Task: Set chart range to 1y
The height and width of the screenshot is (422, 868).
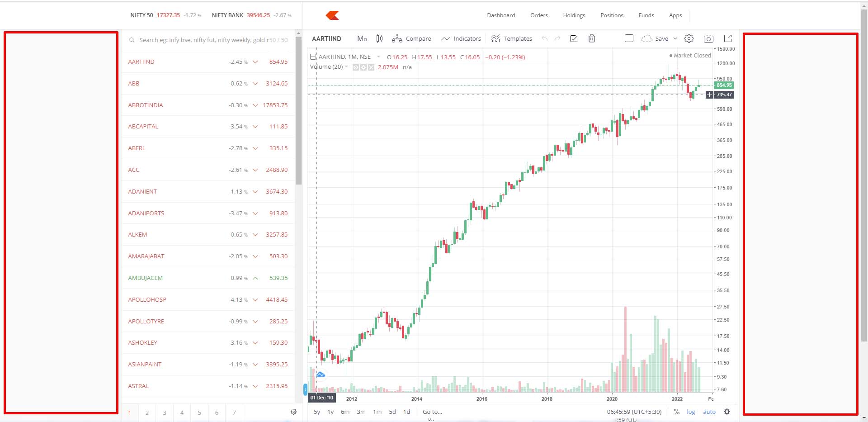Action: [x=330, y=412]
